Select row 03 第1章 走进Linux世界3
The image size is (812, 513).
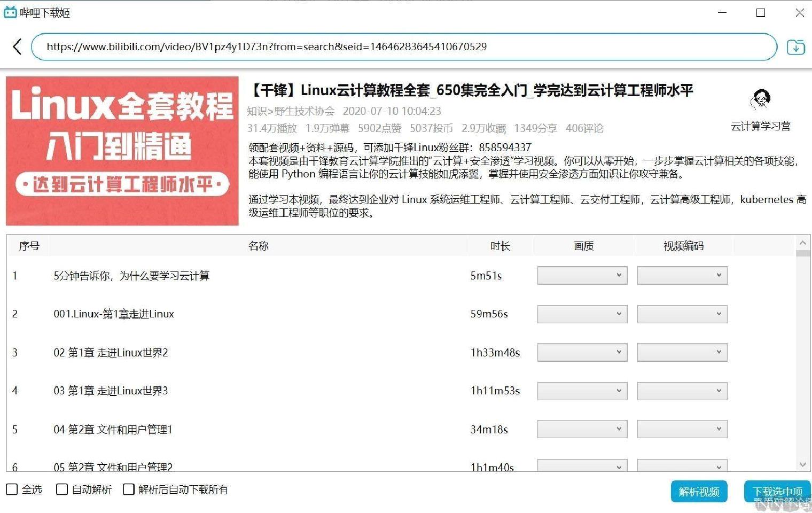coord(401,391)
